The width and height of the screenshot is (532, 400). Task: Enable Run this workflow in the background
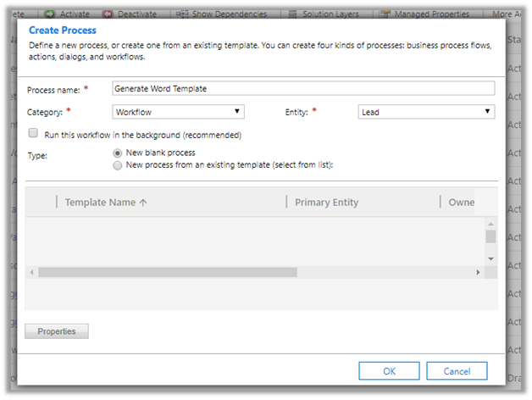pos(33,134)
